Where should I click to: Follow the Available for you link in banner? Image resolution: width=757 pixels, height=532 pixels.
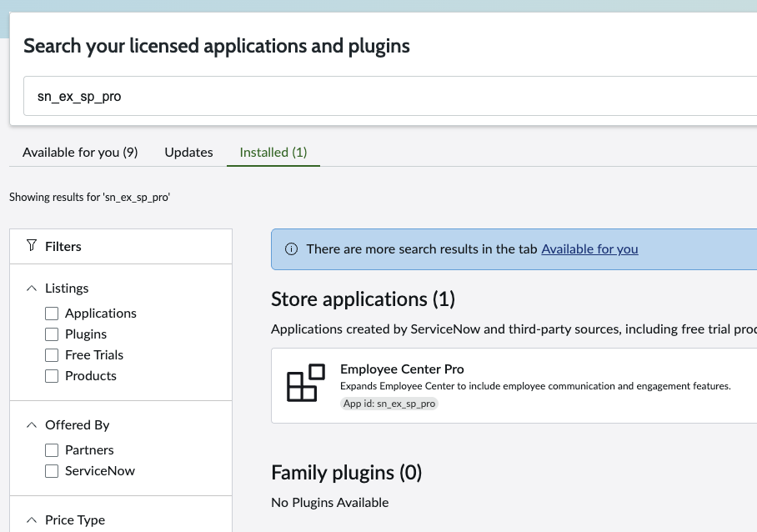(589, 249)
